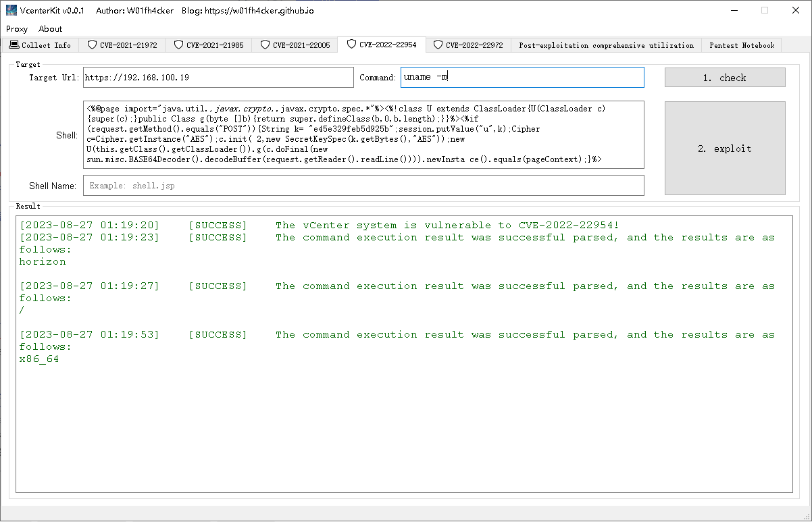Switch to the CVE-2021-21972 tab
The height and width of the screenshot is (522, 812).
pyautogui.click(x=122, y=45)
